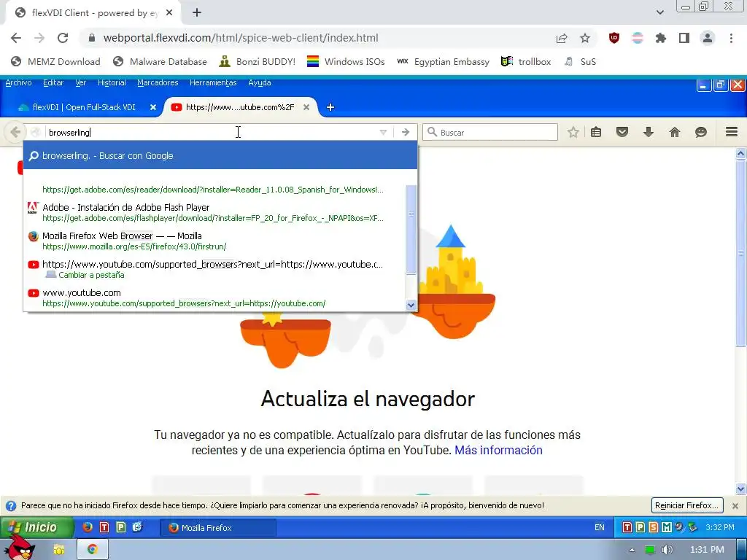Open Firefox Hello chat icon

[701, 133]
